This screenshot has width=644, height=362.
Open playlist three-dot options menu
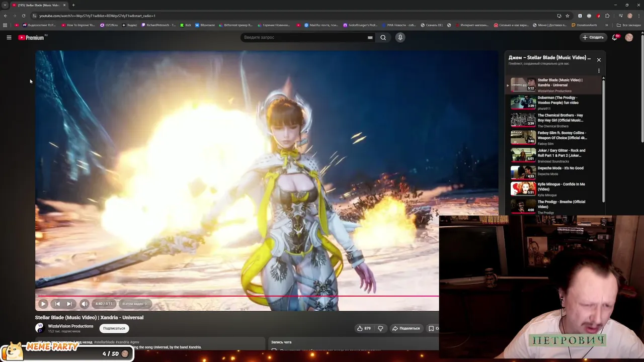coord(599,71)
